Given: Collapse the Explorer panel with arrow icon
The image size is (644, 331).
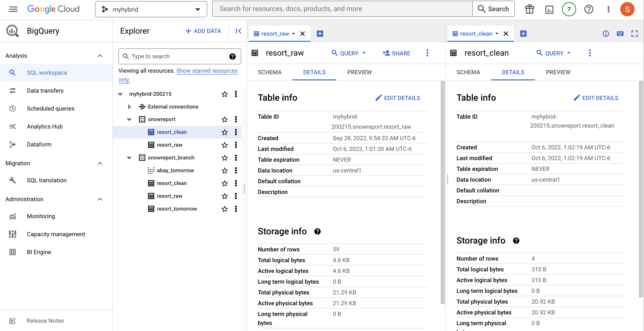Looking at the screenshot, I should click(x=238, y=31).
